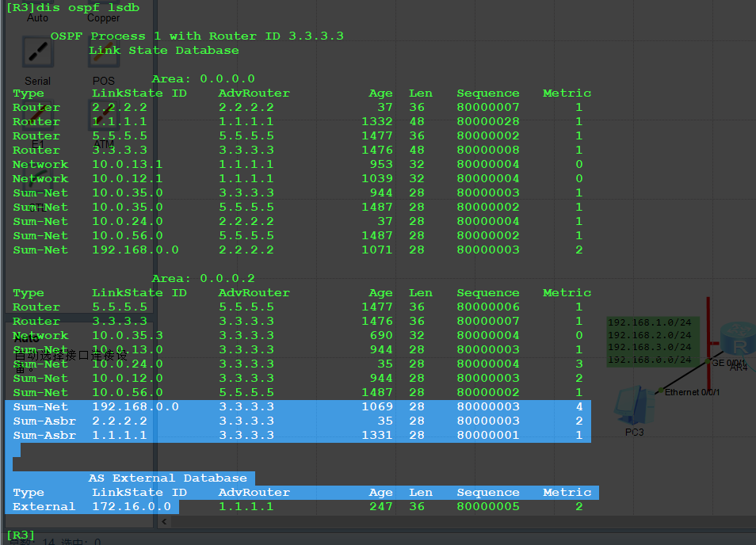756x545 pixels.
Task: Select the POS cable icon
Action: click(104, 52)
